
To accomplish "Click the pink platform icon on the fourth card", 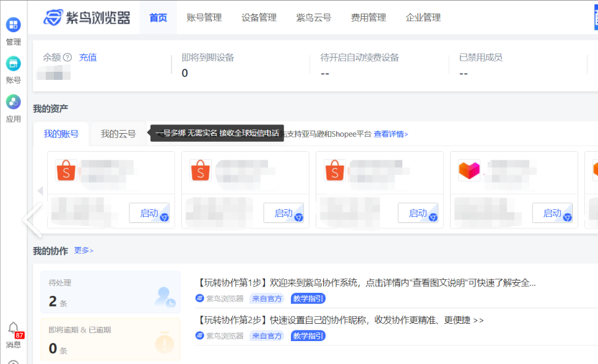I will (x=469, y=169).
